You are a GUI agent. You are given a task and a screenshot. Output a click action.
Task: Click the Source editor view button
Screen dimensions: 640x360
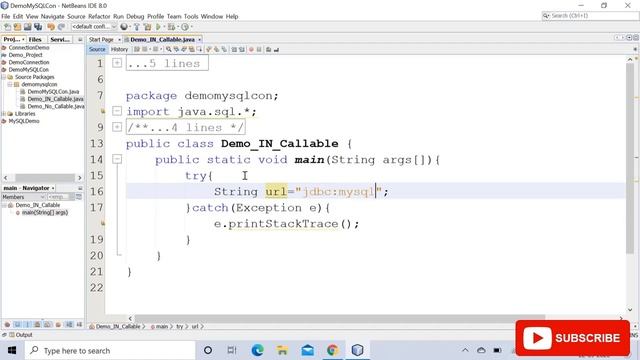tap(97, 49)
